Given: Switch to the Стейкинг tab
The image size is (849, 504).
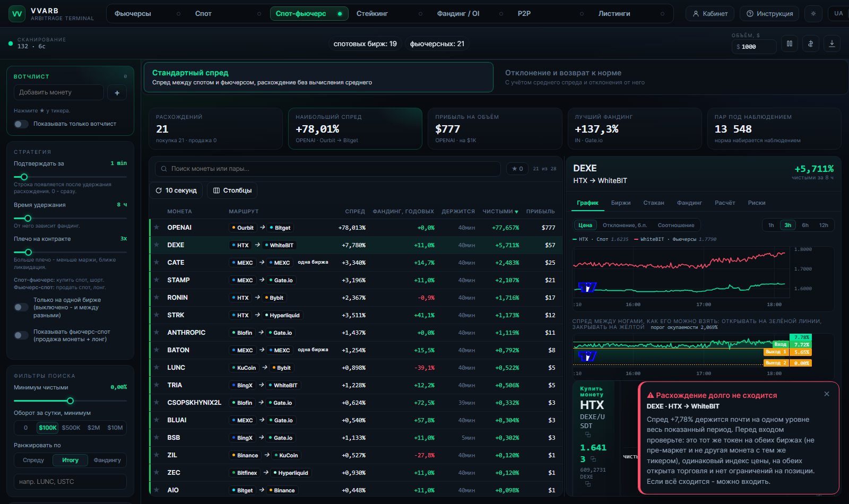Looking at the screenshot, I should pos(389,14).
